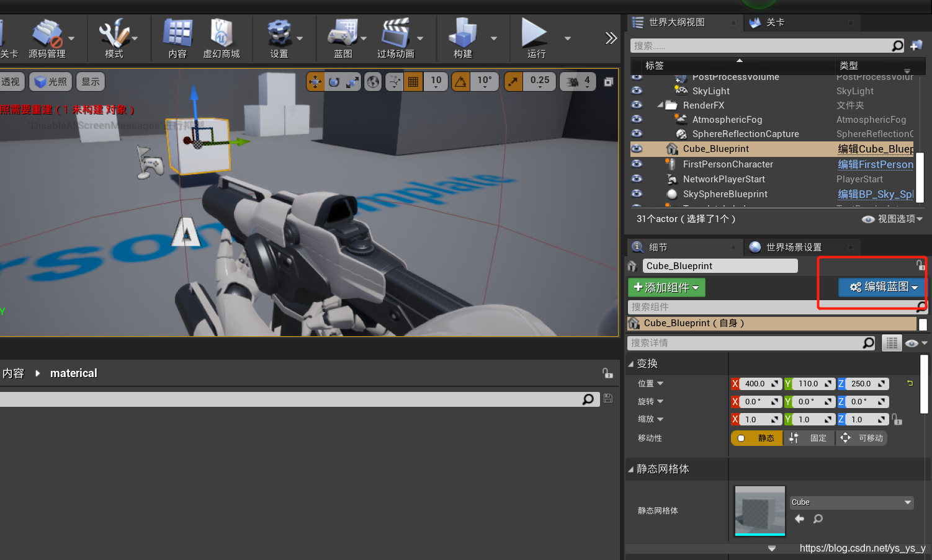Toggle rotation snapping angle icon
The image size is (932, 560).
click(460, 82)
